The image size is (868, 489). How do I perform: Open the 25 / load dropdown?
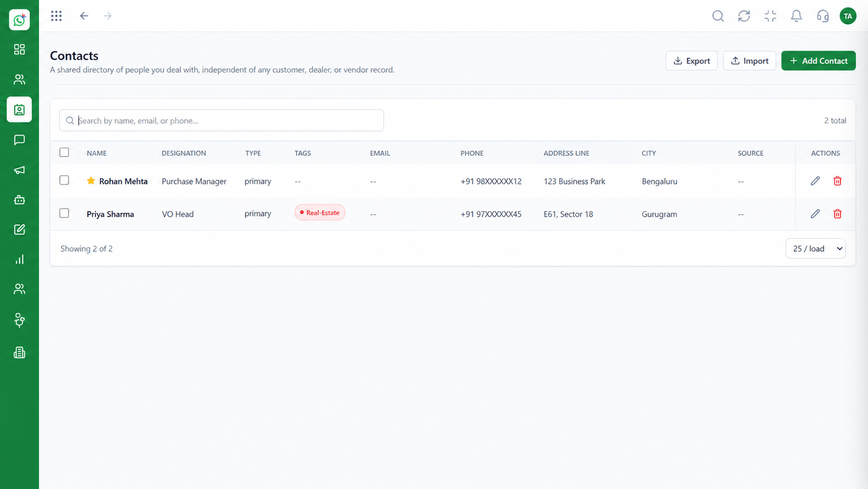tap(816, 248)
